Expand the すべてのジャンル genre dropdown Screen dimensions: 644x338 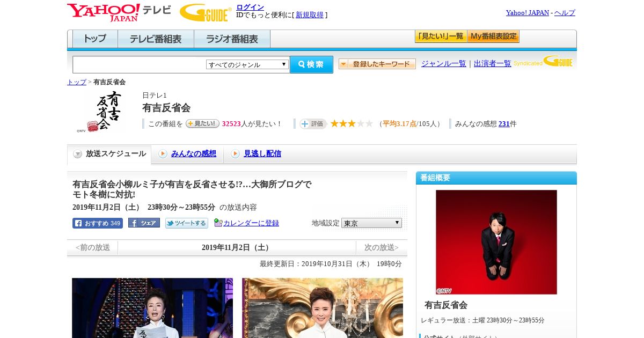(247, 64)
